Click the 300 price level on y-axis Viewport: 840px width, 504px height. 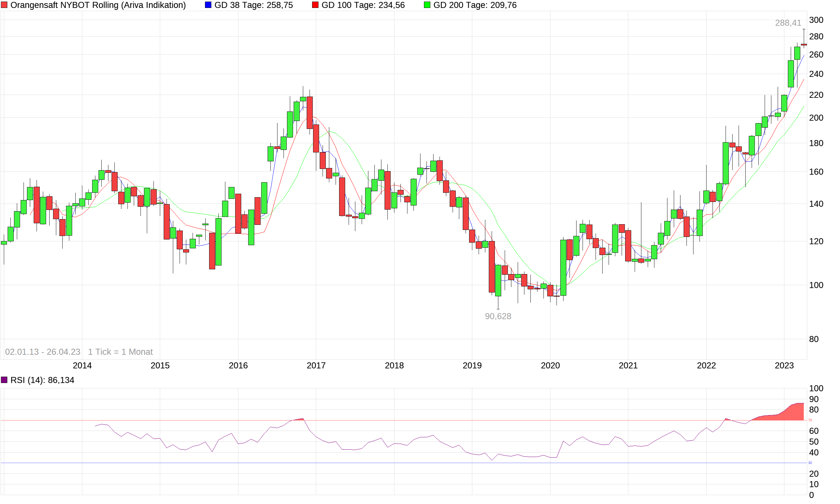816,20
